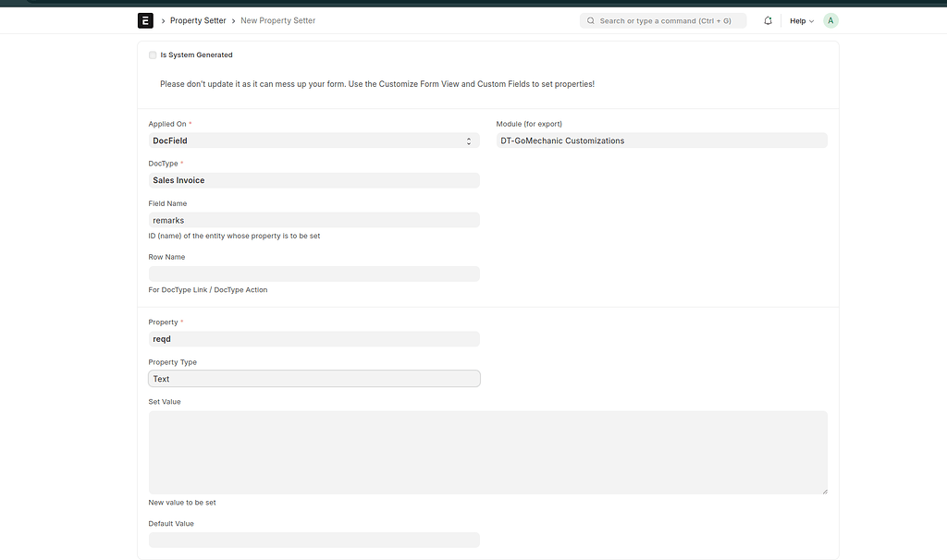Click the search magnifier icon
The width and height of the screenshot is (947, 560).
point(591,20)
